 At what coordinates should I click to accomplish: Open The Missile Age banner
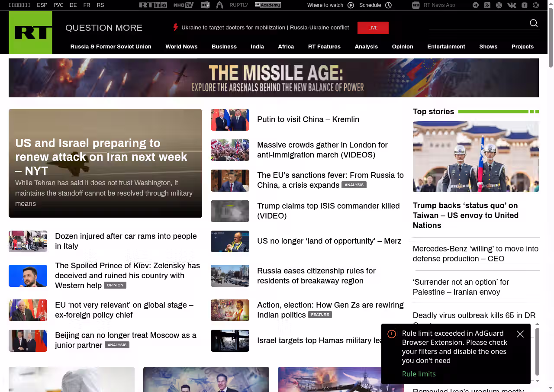(274, 78)
